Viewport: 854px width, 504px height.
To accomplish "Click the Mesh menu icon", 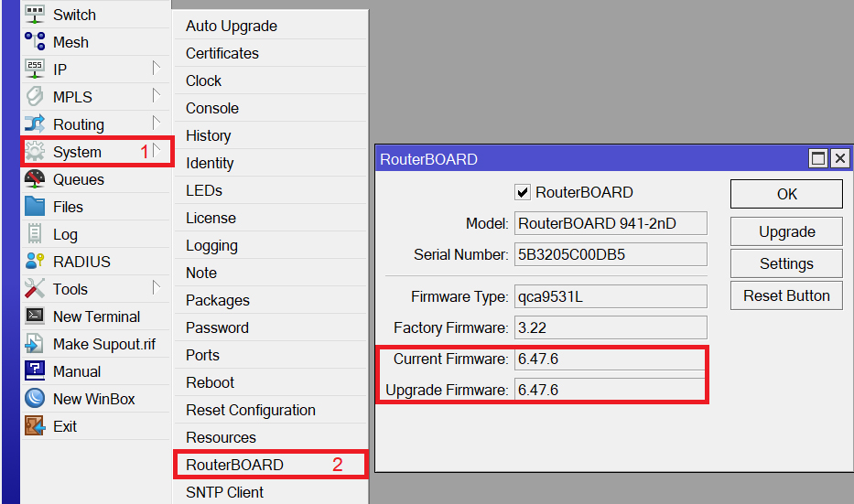I will [x=35, y=42].
